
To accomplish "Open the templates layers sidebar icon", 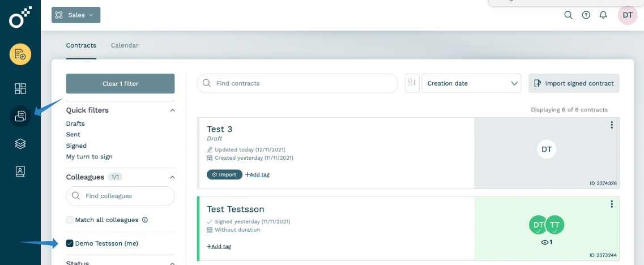I will (20, 144).
